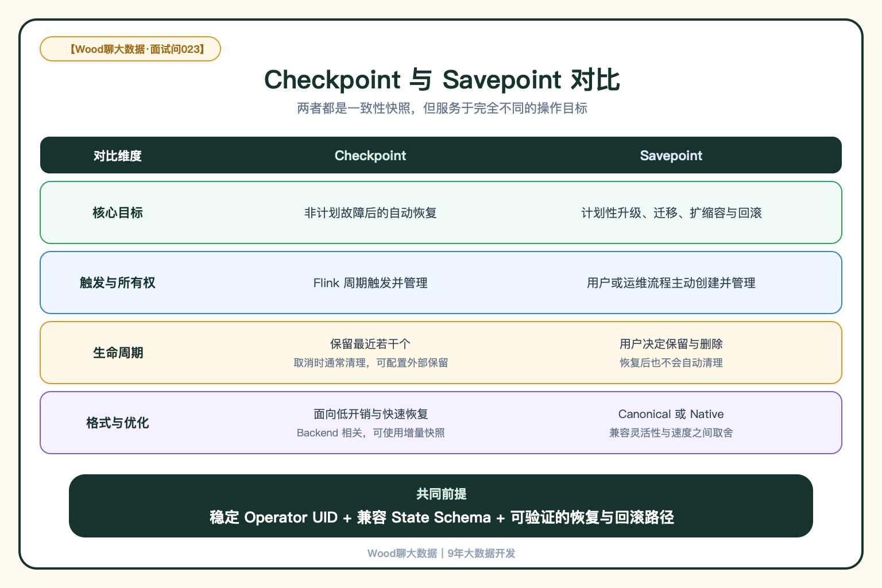Click the 触发与所有权 row label

coord(118,283)
